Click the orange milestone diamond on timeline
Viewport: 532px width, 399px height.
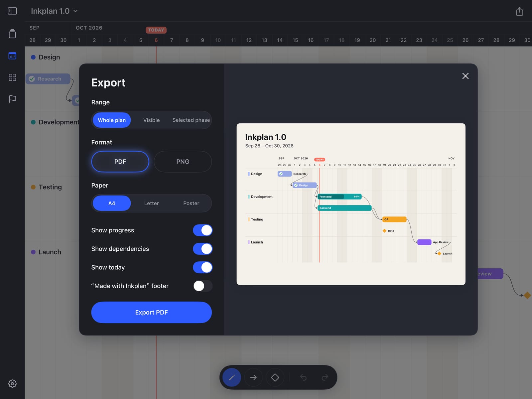point(527,295)
